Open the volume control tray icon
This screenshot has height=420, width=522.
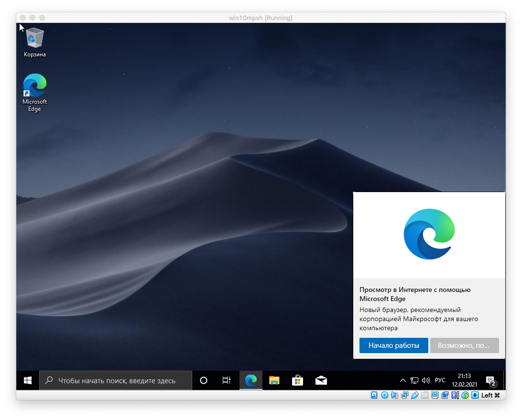pos(425,380)
